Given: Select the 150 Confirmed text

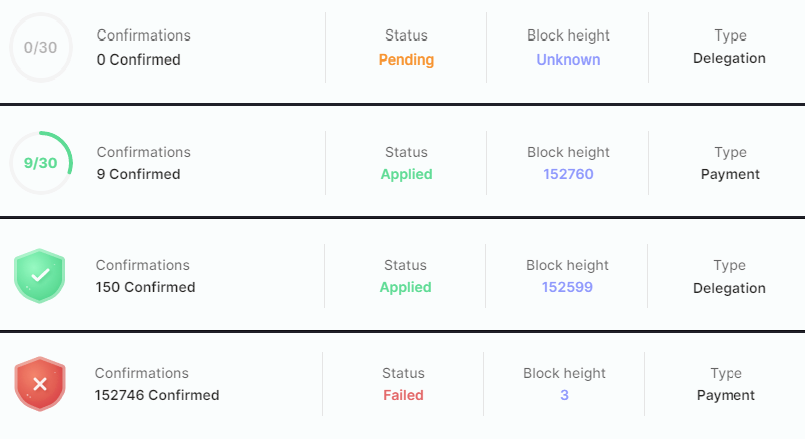Looking at the screenshot, I should tap(146, 287).
